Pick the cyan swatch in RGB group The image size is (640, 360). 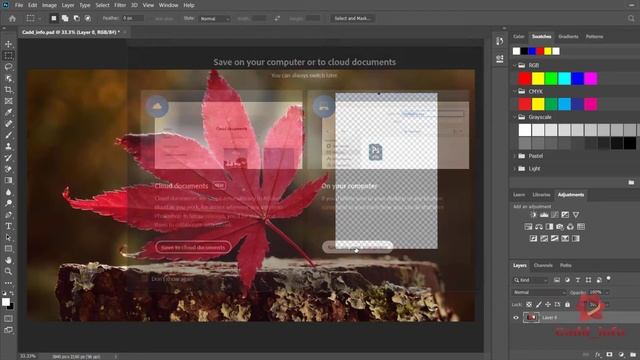(564, 78)
